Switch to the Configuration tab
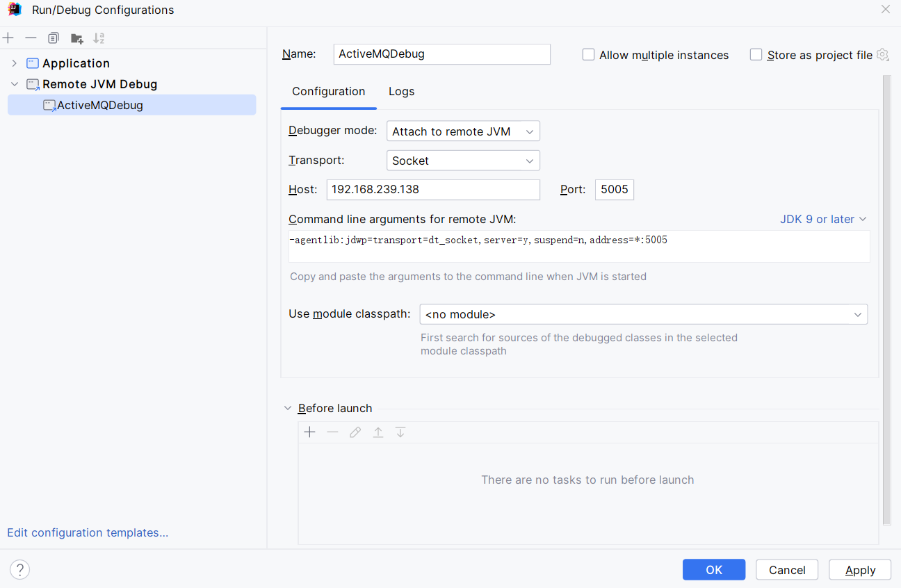This screenshot has height=588, width=901. pyautogui.click(x=328, y=92)
